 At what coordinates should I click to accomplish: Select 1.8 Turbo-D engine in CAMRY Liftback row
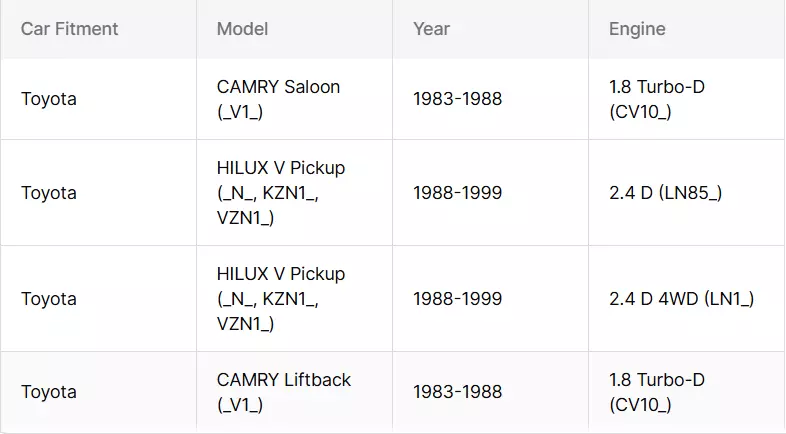657,392
